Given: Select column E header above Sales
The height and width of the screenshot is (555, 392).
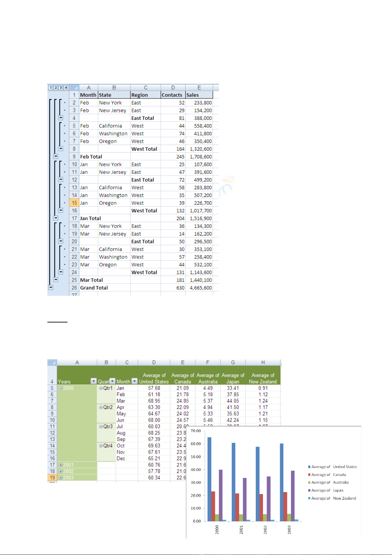Looking at the screenshot, I should coord(199,88).
